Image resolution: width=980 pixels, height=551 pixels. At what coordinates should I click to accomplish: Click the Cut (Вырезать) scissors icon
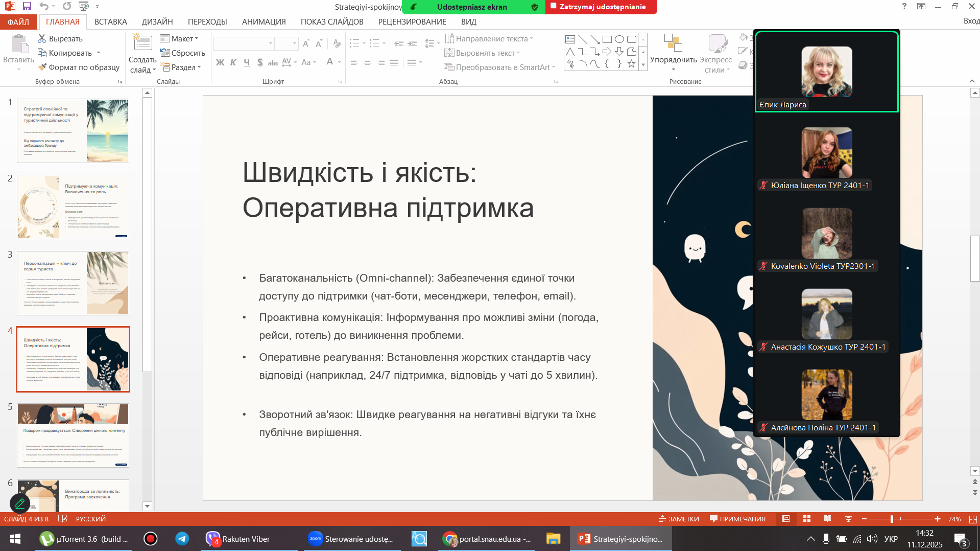tap(42, 38)
